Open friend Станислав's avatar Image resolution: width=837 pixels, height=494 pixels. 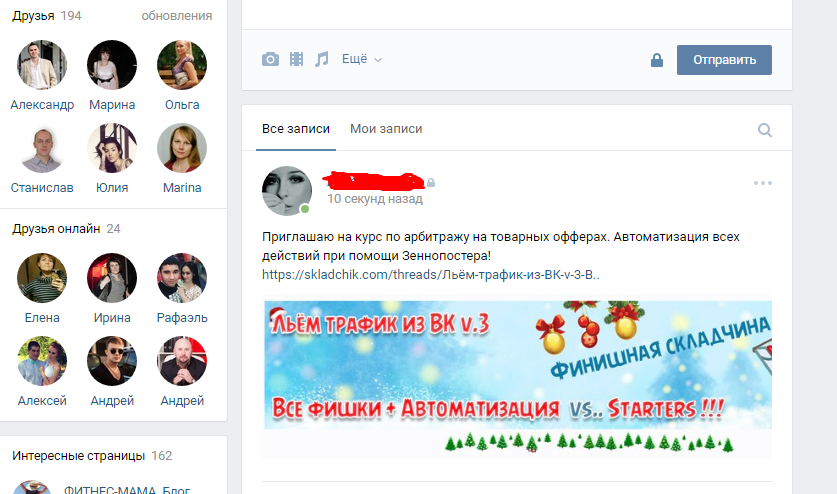[x=42, y=148]
